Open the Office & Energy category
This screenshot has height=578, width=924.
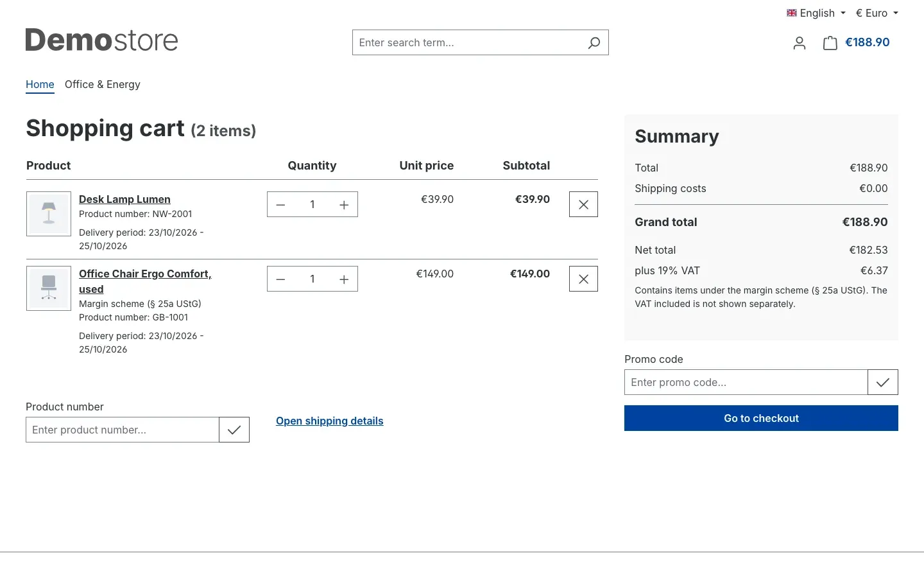point(103,84)
